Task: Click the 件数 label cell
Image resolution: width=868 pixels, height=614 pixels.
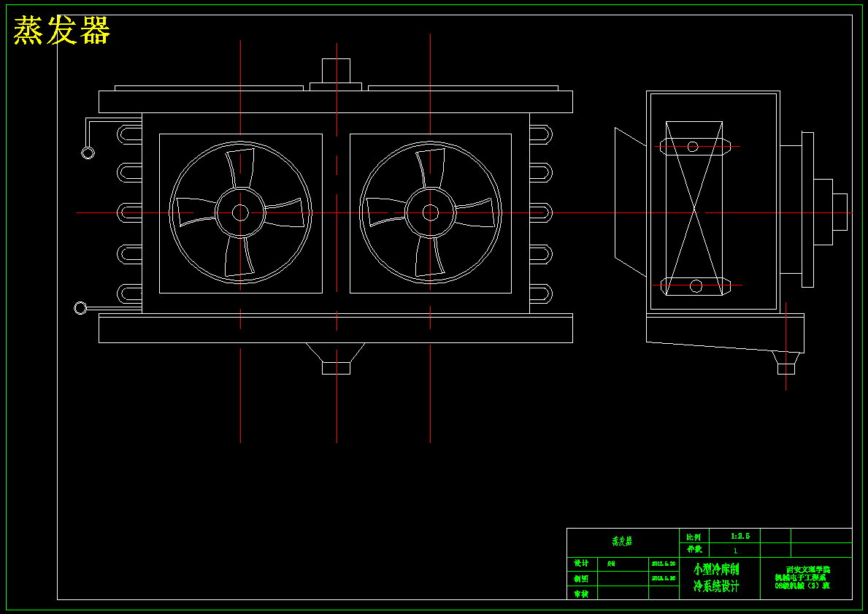Action: coord(694,549)
